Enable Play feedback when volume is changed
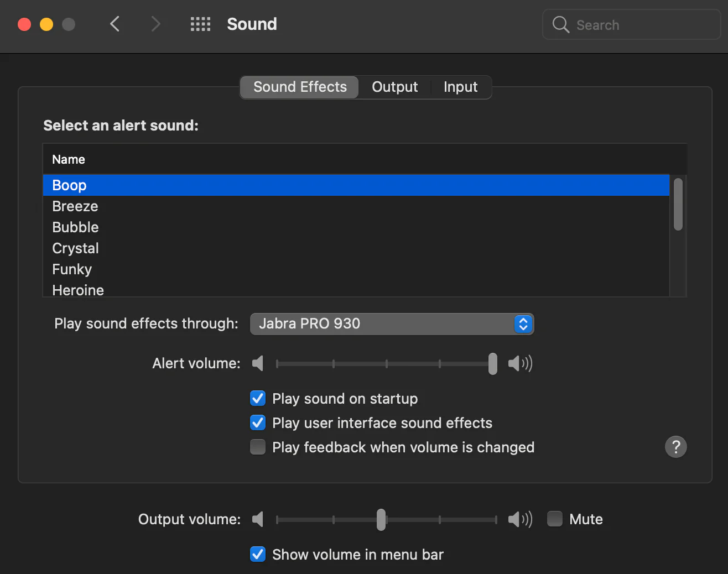The image size is (728, 574). 258,447
